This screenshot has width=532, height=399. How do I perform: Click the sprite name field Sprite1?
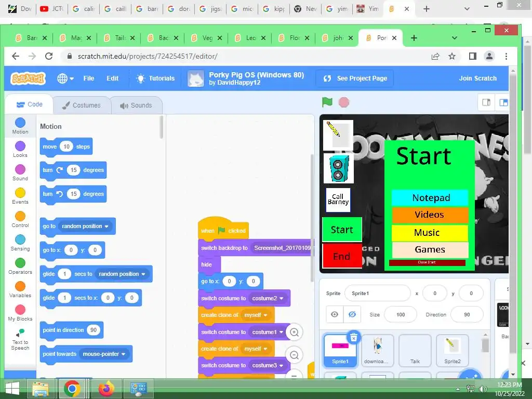[x=377, y=294]
